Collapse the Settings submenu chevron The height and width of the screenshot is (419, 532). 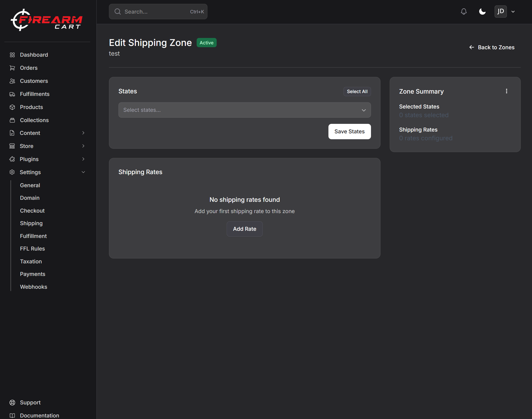(x=83, y=172)
